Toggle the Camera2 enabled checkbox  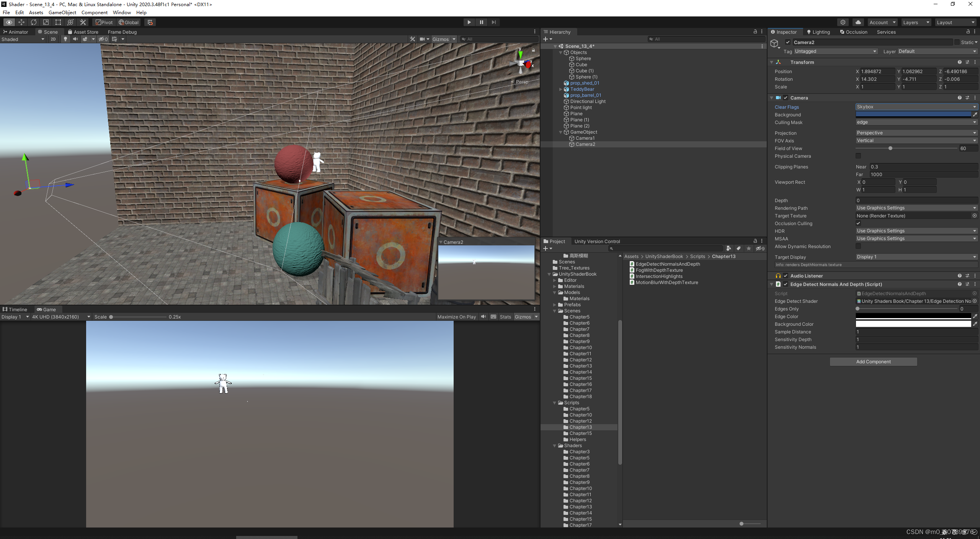[787, 42]
